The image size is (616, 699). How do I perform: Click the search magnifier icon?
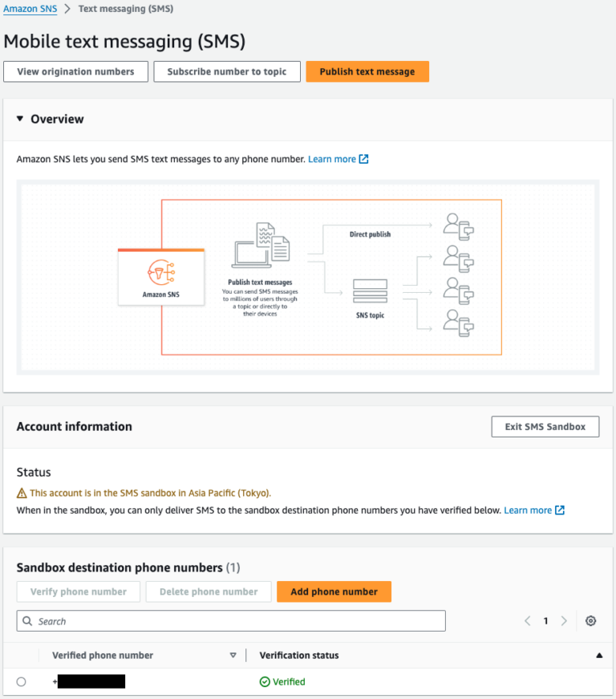tap(28, 620)
